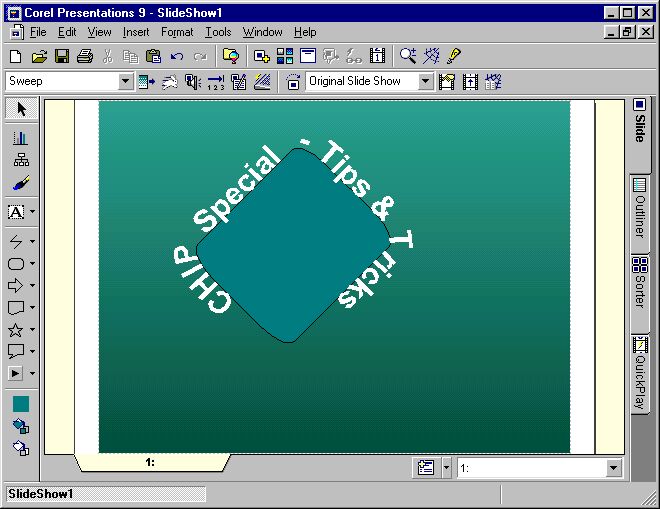The image size is (660, 509).
Task: Click the slide layer button at bottom
Action: 426,467
